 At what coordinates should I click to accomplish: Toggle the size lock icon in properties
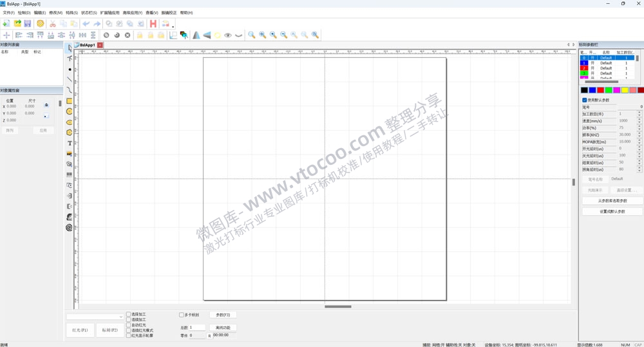pos(46,105)
